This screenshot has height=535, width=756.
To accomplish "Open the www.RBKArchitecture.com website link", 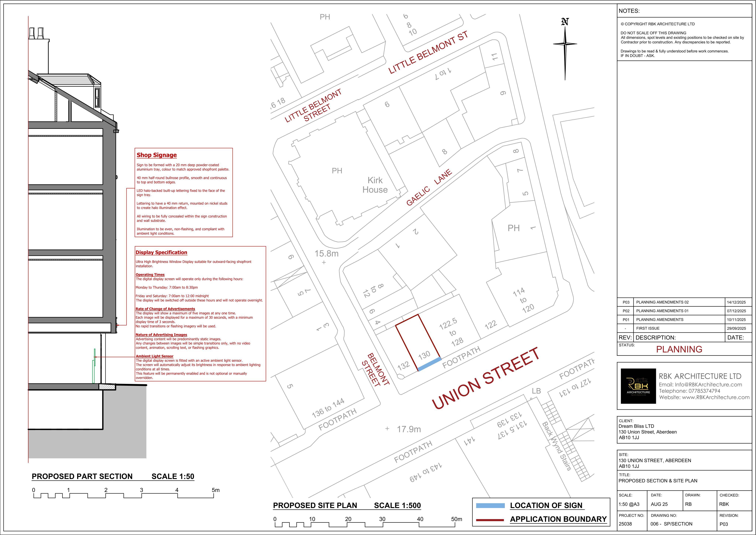I will (x=716, y=397).
